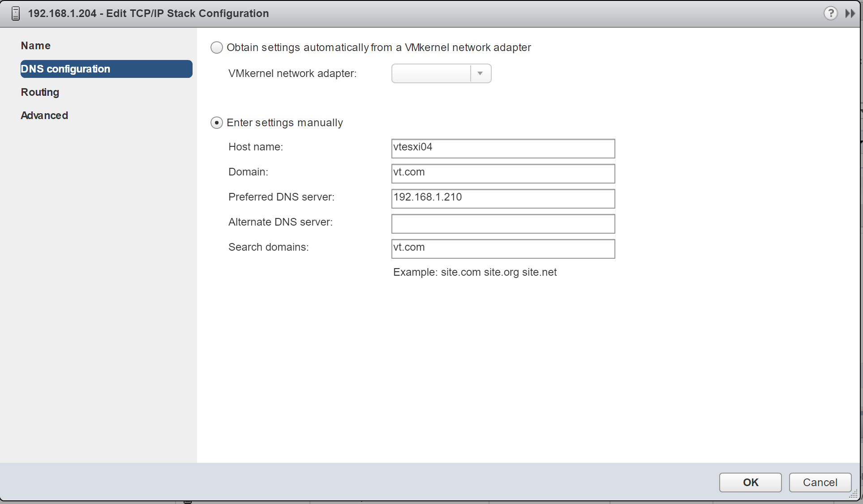This screenshot has width=863, height=504.
Task: Click the dialog title text
Action: tap(148, 13)
